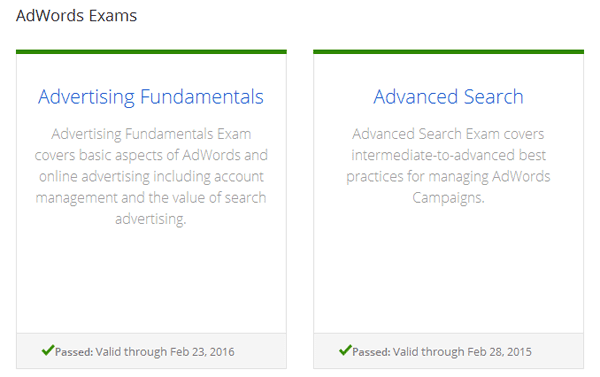Click the date 'Feb 28, 2015'
This screenshot has width=600, height=377.
499,352
